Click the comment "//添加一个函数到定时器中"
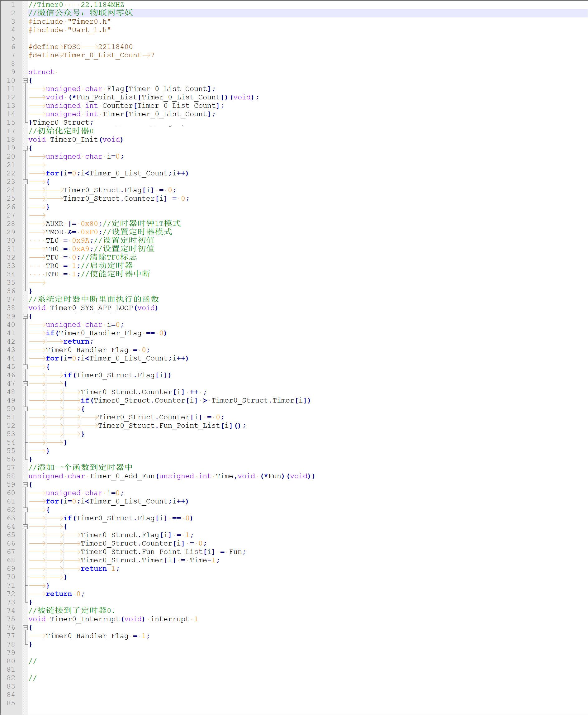 pyautogui.click(x=81, y=468)
